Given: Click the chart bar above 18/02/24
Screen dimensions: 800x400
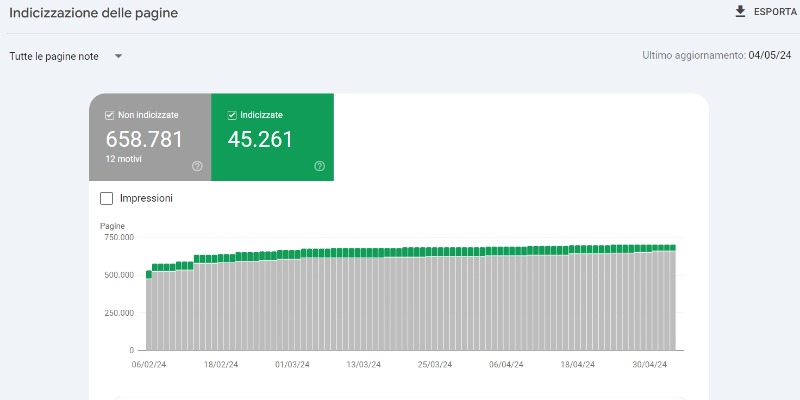Looking at the screenshot, I should point(221,302).
